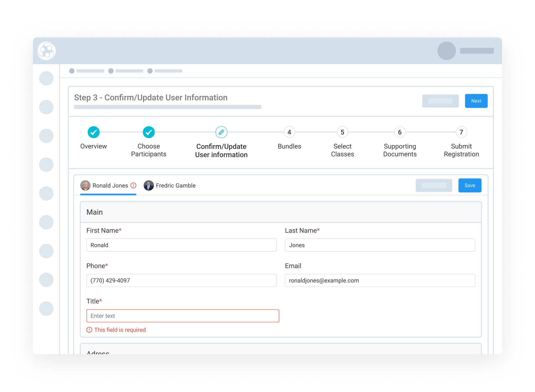Go to step 4 Bundles
Image resolution: width=535 pixels, height=392 pixels.
tap(289, 132)
